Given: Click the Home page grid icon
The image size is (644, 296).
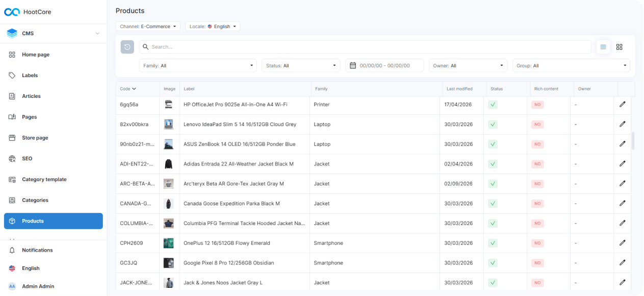Looking at the screenshot, I should (x=12, y=55).
